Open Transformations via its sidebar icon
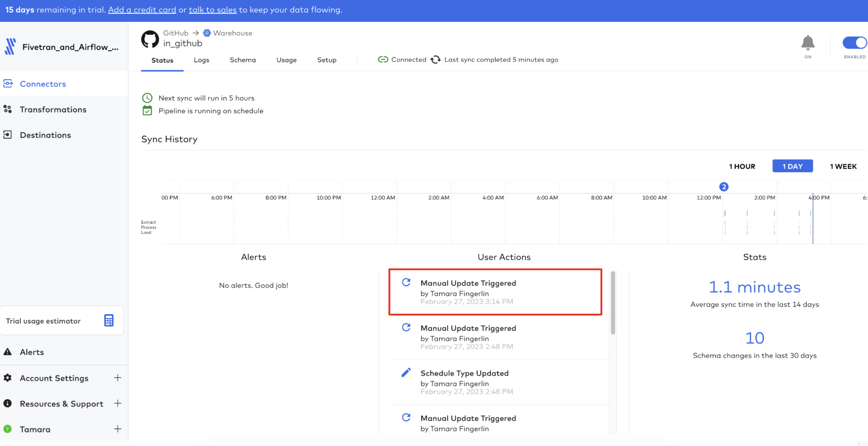 [8, 109]
